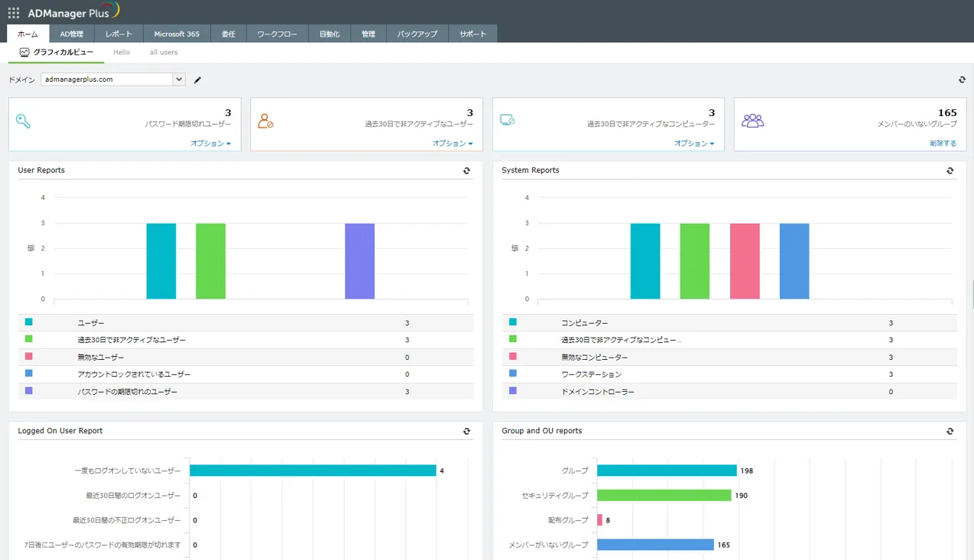Click the key icon for password expired users

(x=24, y=121)
